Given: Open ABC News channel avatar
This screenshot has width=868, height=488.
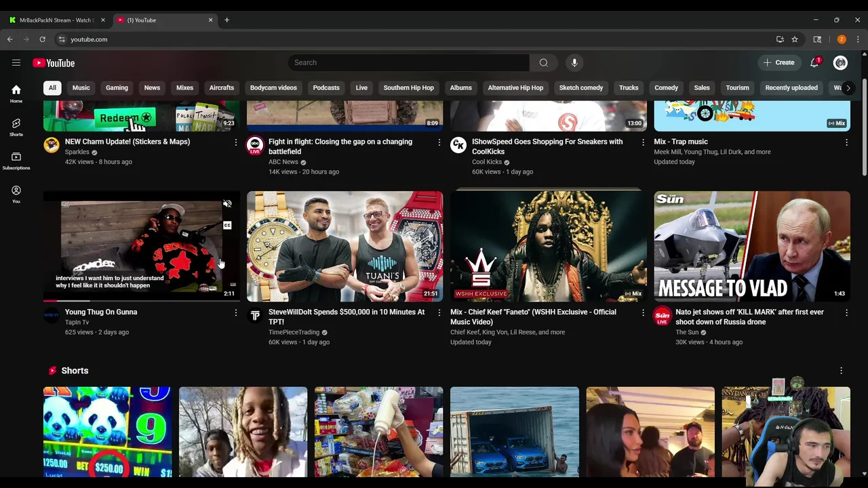Looking at the screenshot, I should coord(255,144).
